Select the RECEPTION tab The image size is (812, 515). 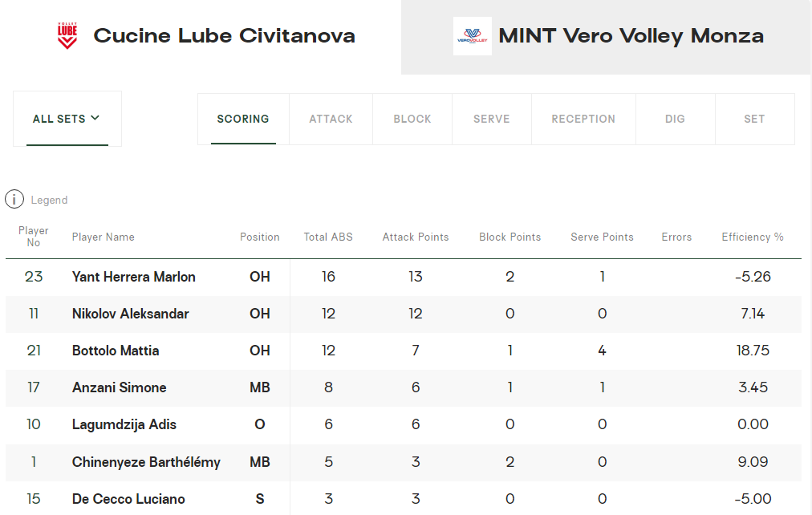tap(583, 119)
